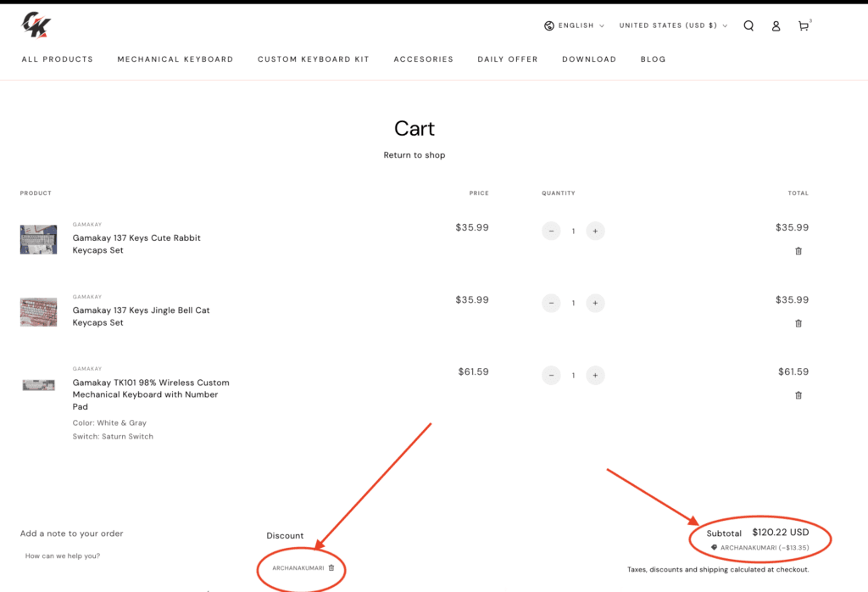Open the Cute Rabbit keycaps product thumbnail

point(38,238)
